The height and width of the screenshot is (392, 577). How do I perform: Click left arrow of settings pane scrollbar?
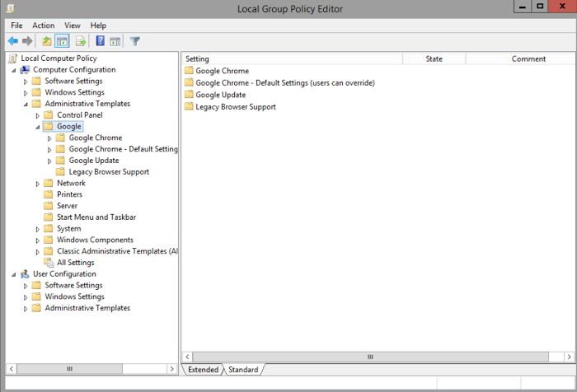click(x=188, y=357)
